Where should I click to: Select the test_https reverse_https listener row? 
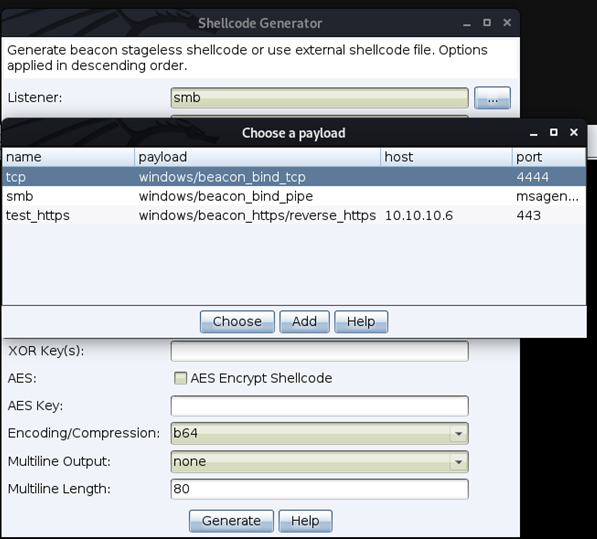(x=294, y=215)
